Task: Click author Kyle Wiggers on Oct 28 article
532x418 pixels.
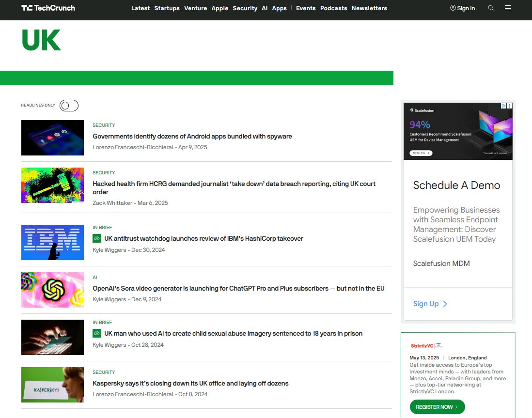Action: pos(109,345)
